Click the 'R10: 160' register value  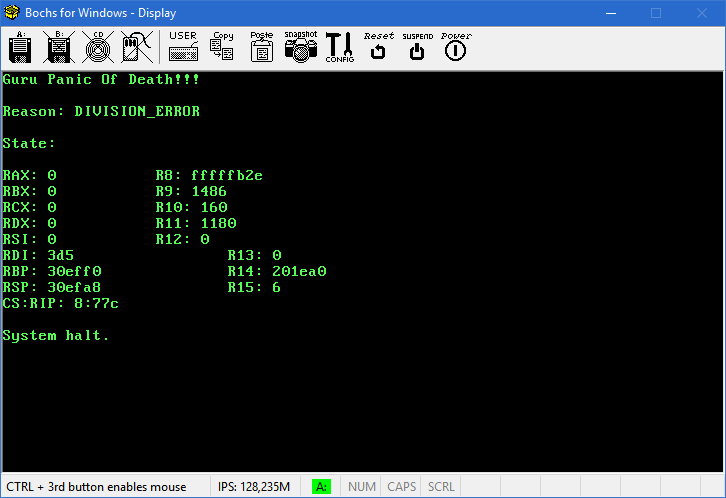pos(191,207)
